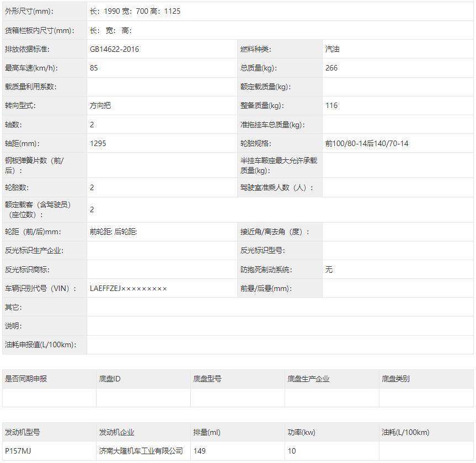This screenshot has width=476, height=463.
Task: Click the VIN code LAEFFZEJ×××××××××
Action: pos(129,288)
